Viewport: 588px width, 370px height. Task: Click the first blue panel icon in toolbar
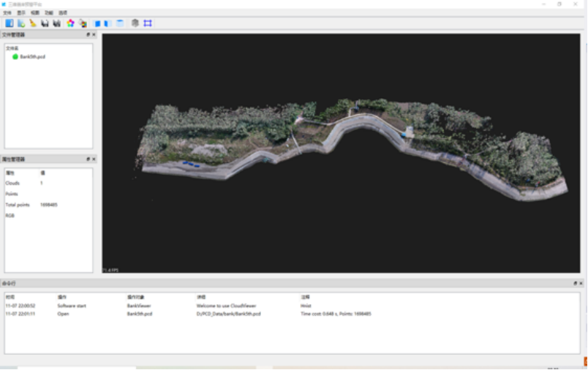click(x=10, y=23)
